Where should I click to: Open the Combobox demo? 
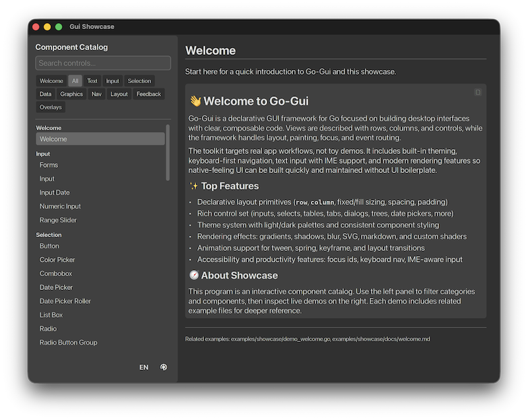coord(100,273)
